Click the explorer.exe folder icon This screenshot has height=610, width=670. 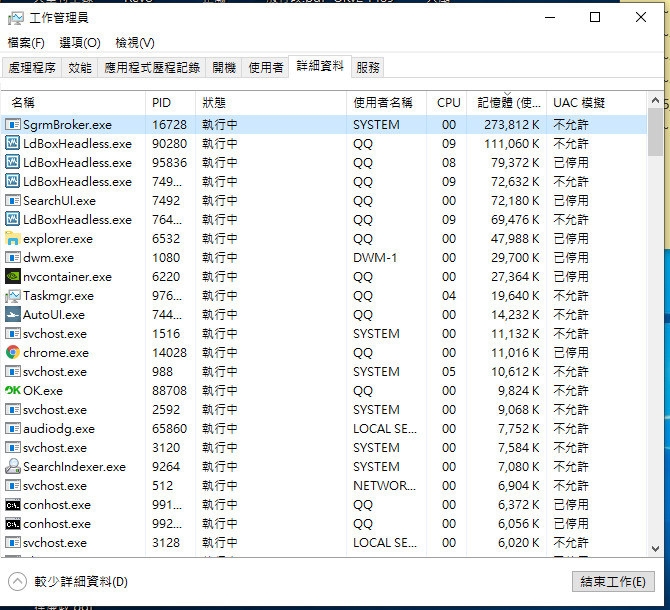[x=12, y=239]
